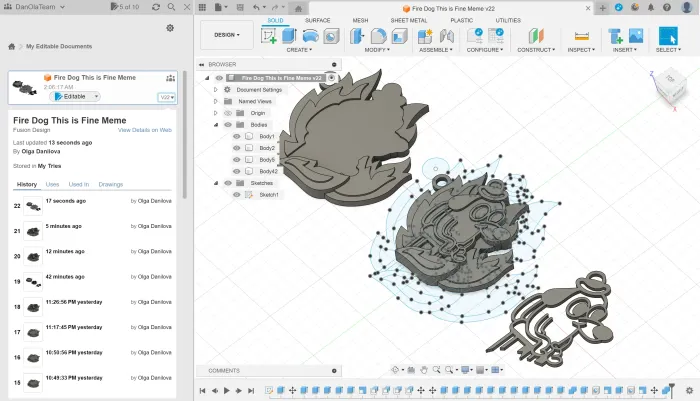Click the ViewCube TOP face
The image size is (700, 401).
(671, 78)
